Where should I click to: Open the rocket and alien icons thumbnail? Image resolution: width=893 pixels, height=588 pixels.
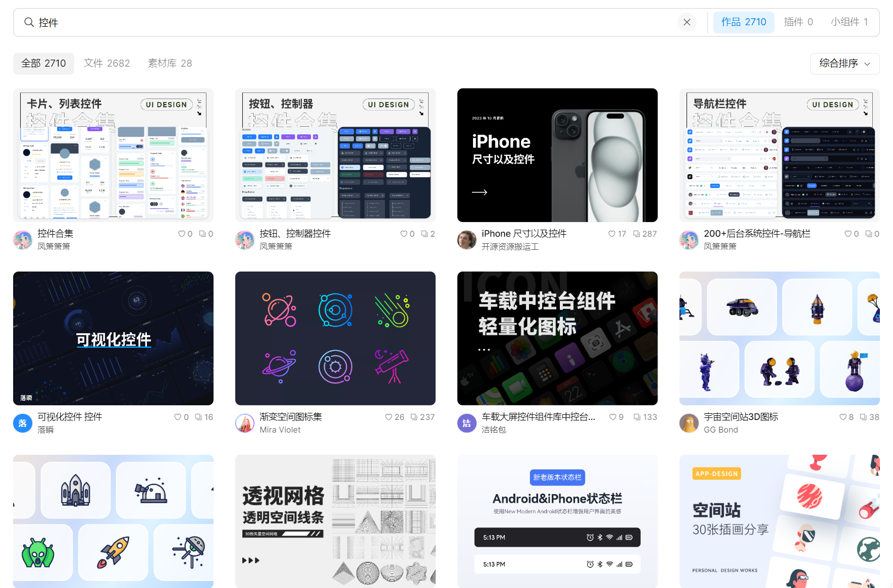[x=113, y=521]
